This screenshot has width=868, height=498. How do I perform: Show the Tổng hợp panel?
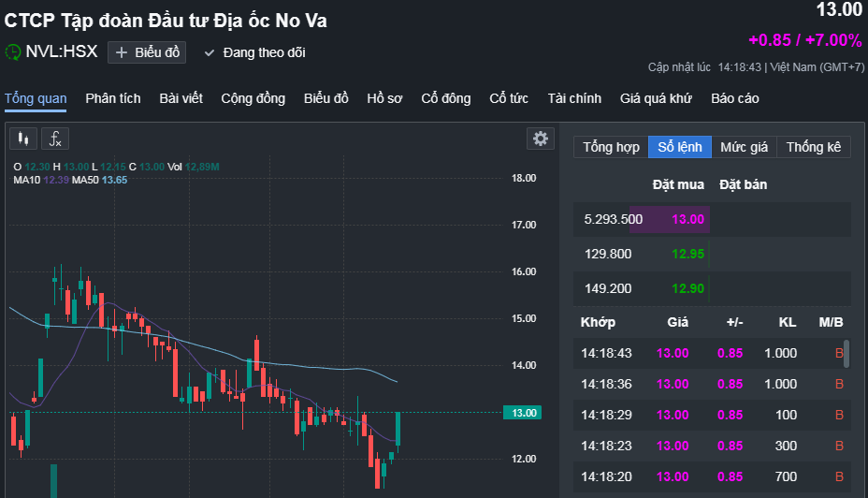611,147
